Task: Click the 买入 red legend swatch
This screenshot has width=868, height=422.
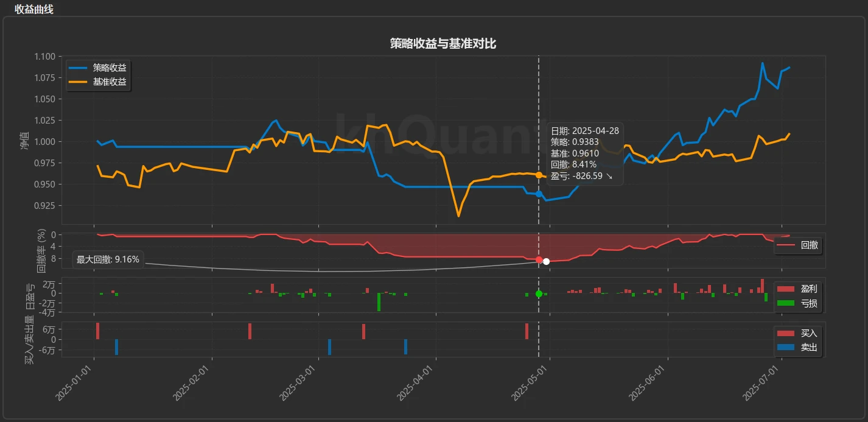Action: [x=786, y=332]
